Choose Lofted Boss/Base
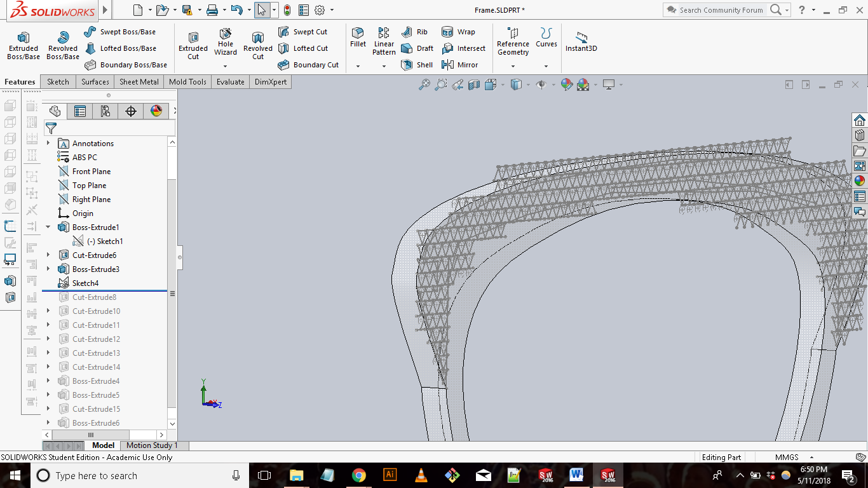This screenshot has width=868, height=488. pos(119,48)
